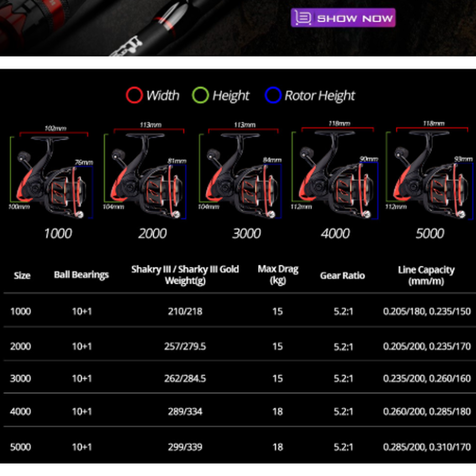Click the 81mm rotor height label
This screenshot has height=476, width=476.
click(x=177, y=161)
